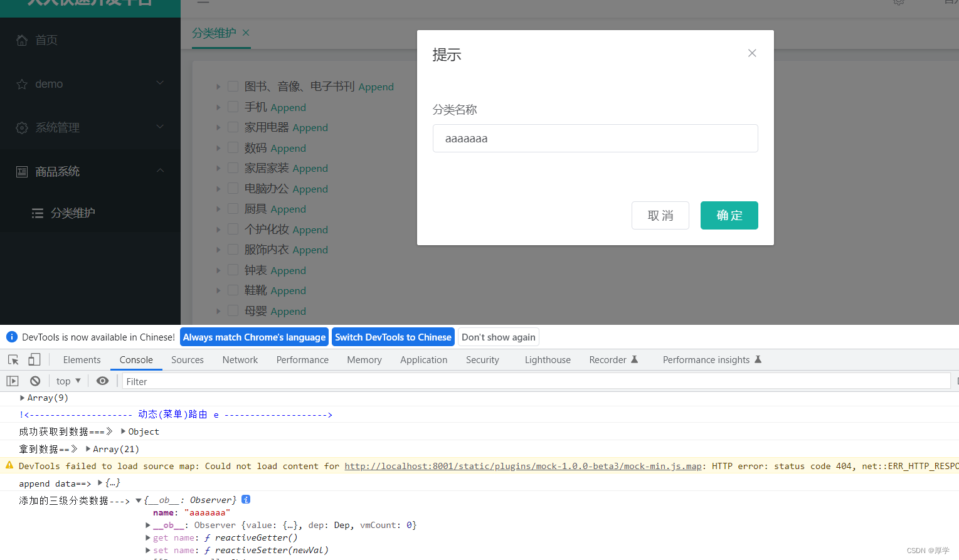The width and height of the screenshot is (959, 560).
Task: Expand the 钟表 tree node arrow
Action: (218, 270)
